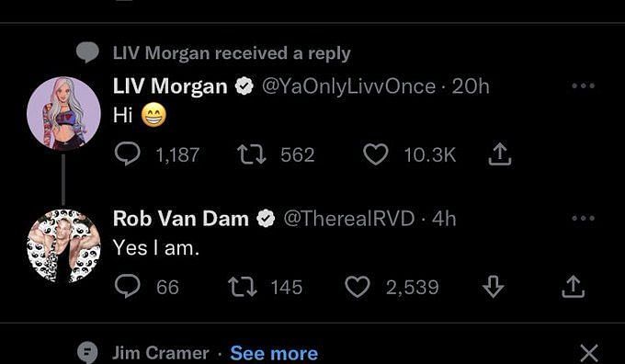This screenshot has width=625, height=364.
Task: Reply to Rob Van Dam's tweet
Action: pyautogui.click(x=127, y=287)
